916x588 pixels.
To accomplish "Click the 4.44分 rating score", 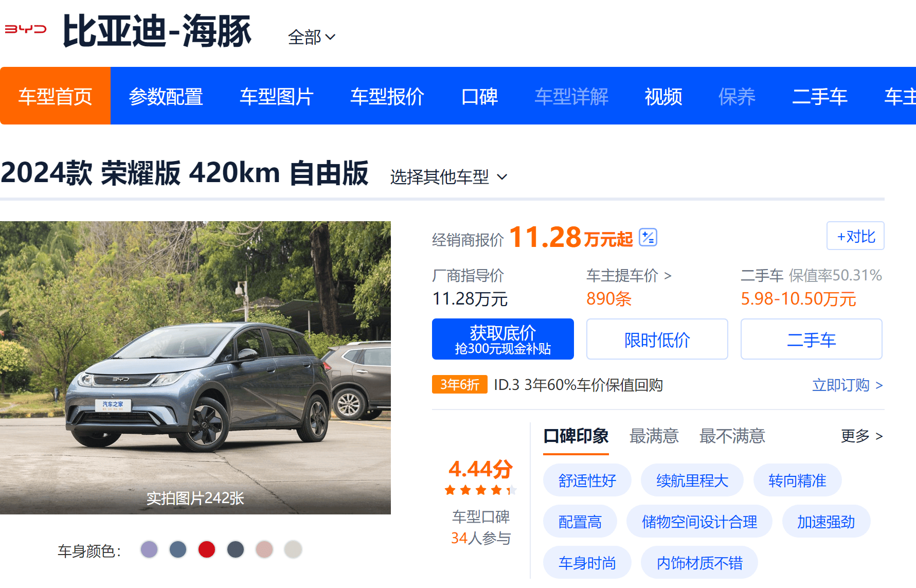I will point(480,469).
